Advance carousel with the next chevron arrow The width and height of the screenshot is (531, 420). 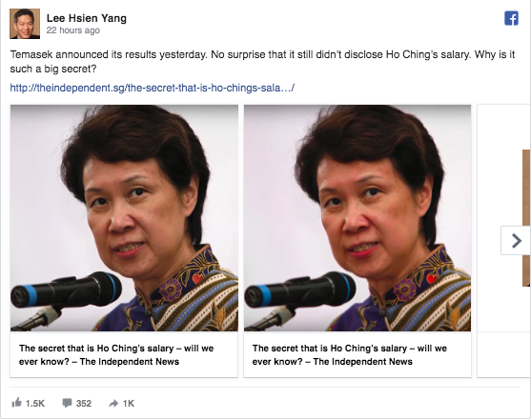[516, 241]
